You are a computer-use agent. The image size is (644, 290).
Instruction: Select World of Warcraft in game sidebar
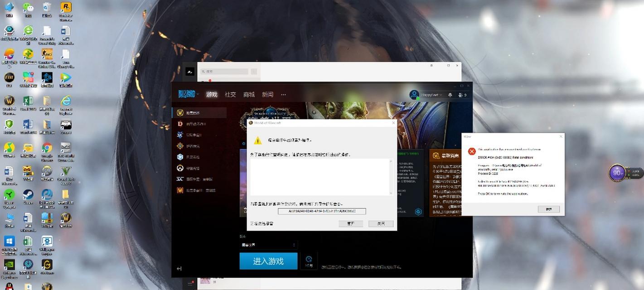199,113
